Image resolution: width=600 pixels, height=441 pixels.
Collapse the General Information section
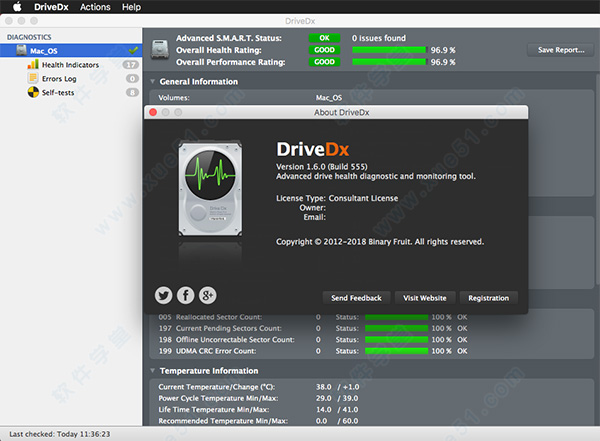coord(153,82)
